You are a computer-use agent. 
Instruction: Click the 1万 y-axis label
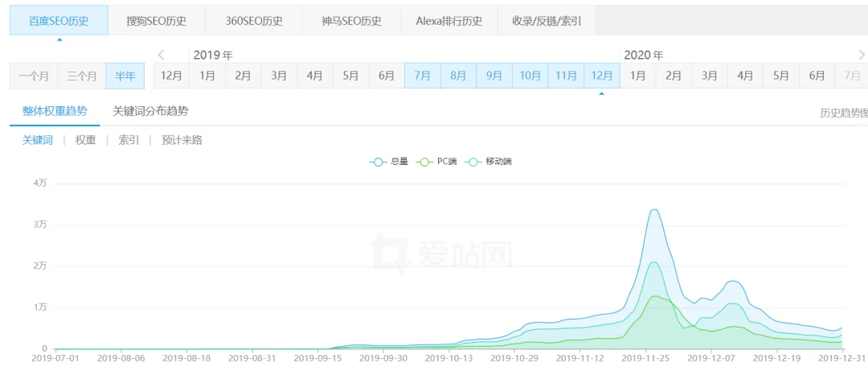tap(40, 307)
